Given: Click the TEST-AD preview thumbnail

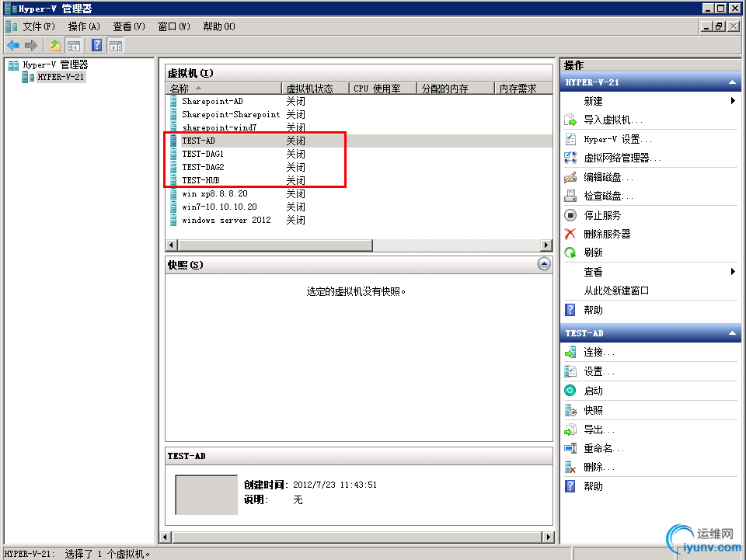Looking at the screenshot, I should pyautogui.click(x=207, y=495).
